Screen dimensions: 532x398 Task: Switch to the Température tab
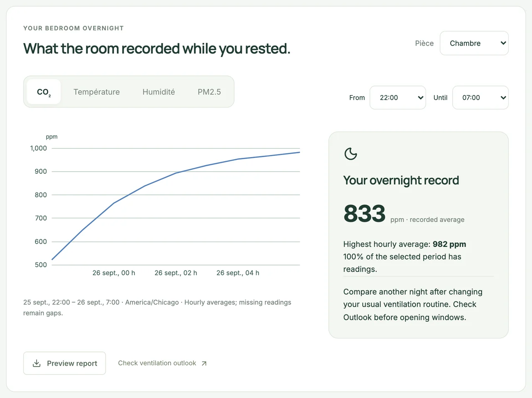(x=96, y=92)
